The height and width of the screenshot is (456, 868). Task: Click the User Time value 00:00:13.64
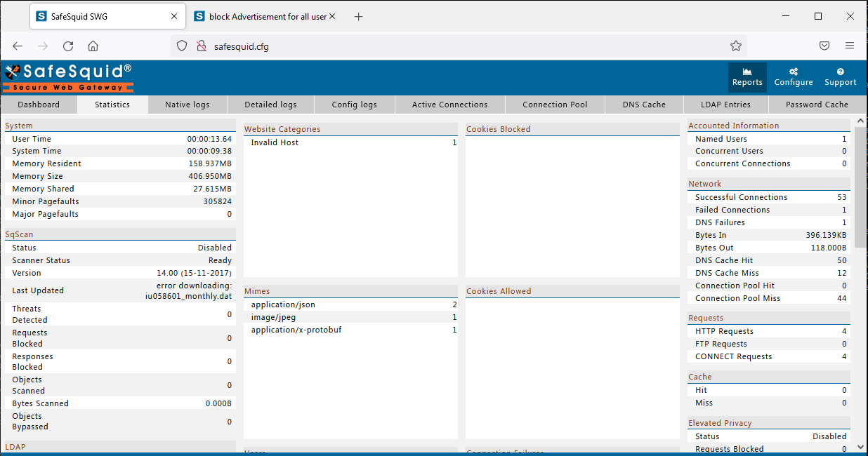tap(209, 139)
